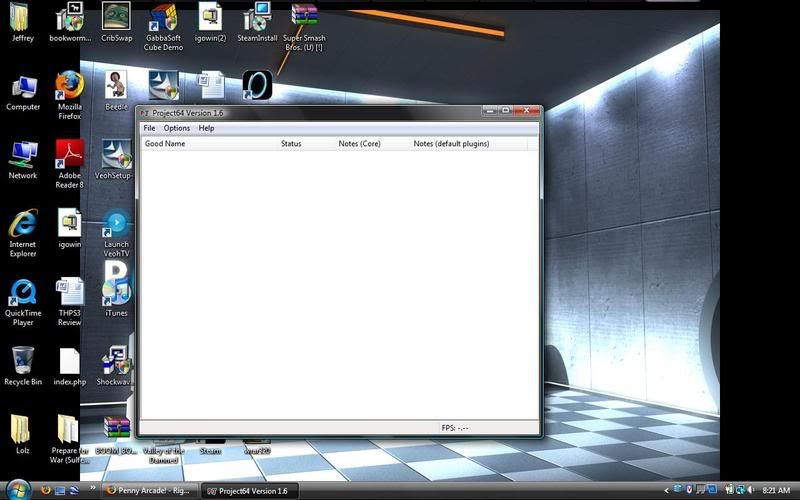Screen dimensions: 800x500
Task: Select the GabbaSoft Cube Demo icon
Action: [164, 18]
